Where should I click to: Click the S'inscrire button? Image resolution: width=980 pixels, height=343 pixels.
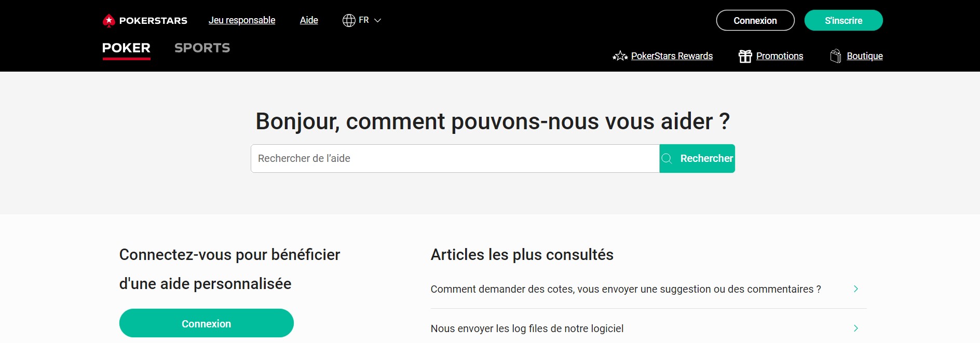(843, 20)
